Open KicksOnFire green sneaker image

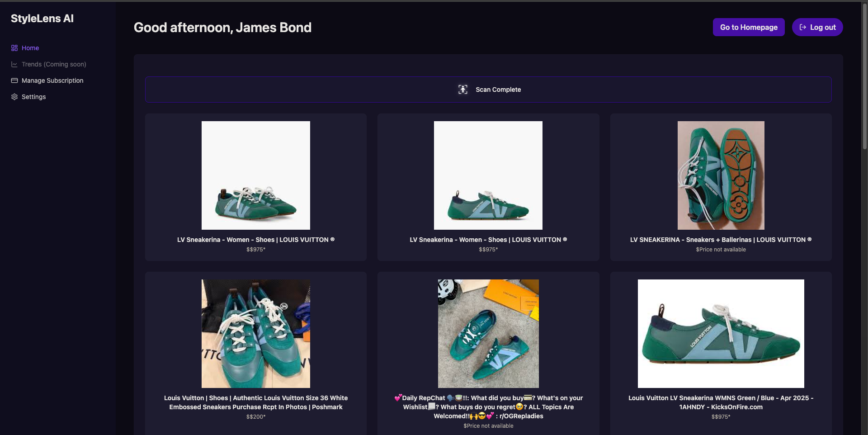tap(721, 334)
